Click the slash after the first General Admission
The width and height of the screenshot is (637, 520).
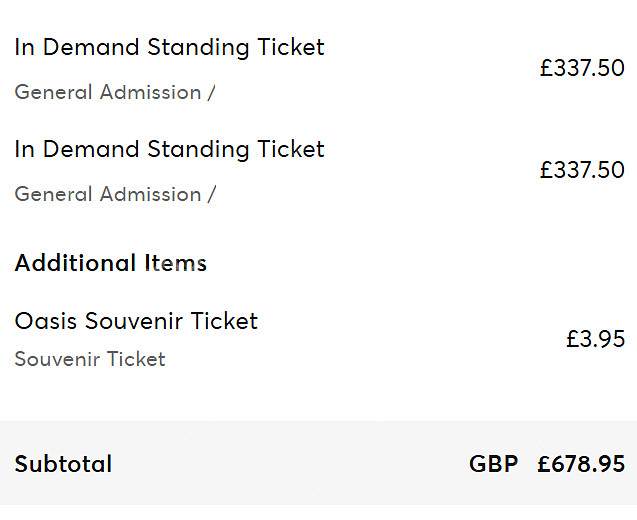tap(211, 93)
